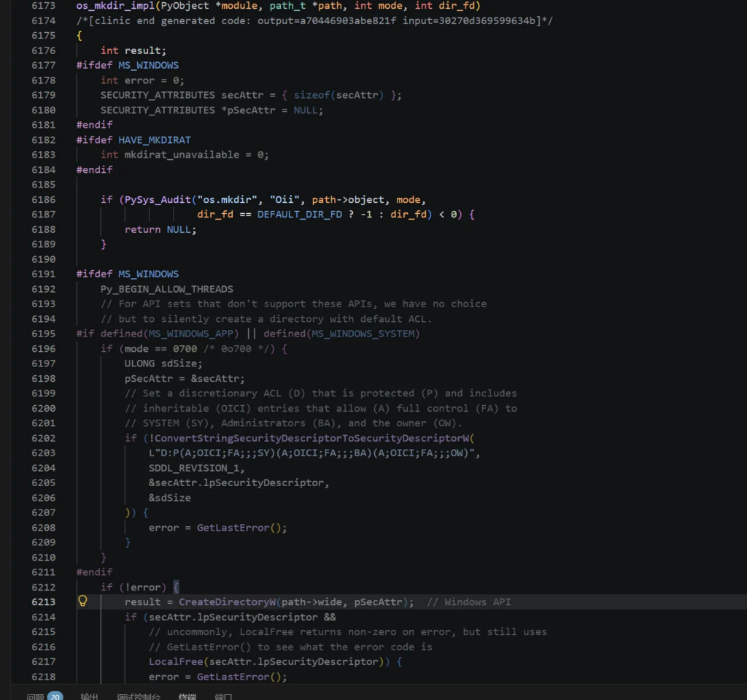Click the 20 problems count badge
Viewport: 747px width, 700px height.
pos(55,696)
